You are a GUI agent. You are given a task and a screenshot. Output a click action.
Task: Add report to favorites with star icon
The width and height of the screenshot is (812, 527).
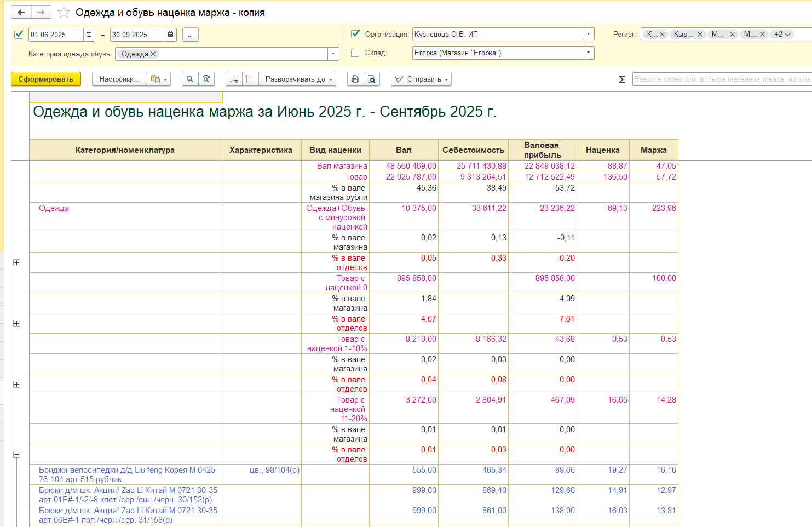64,12
